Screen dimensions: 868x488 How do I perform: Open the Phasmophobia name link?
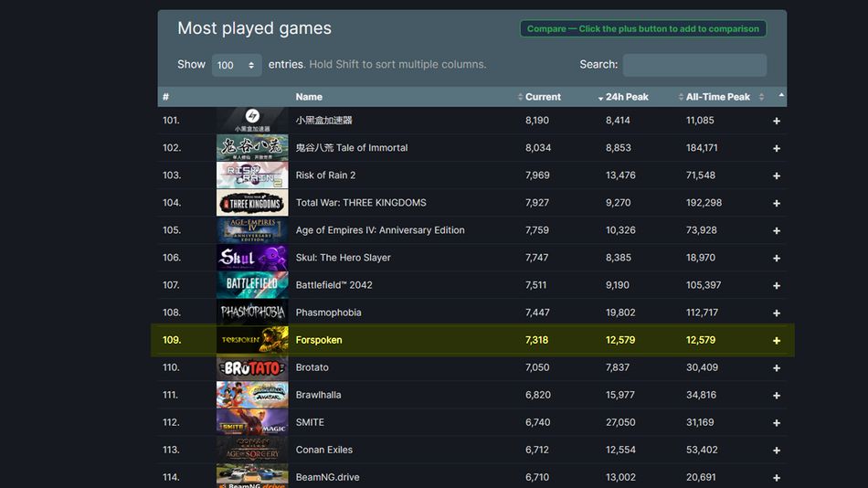tap(328, 313)
